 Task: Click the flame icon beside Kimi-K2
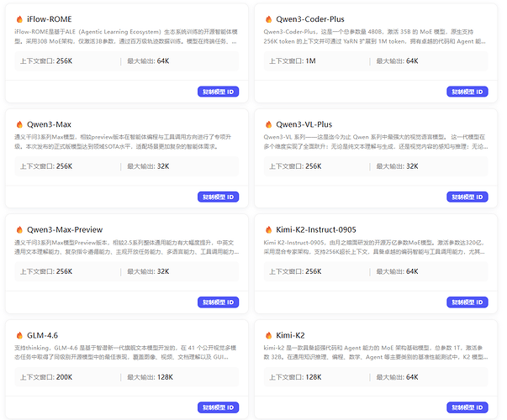[x=269, y=333]
